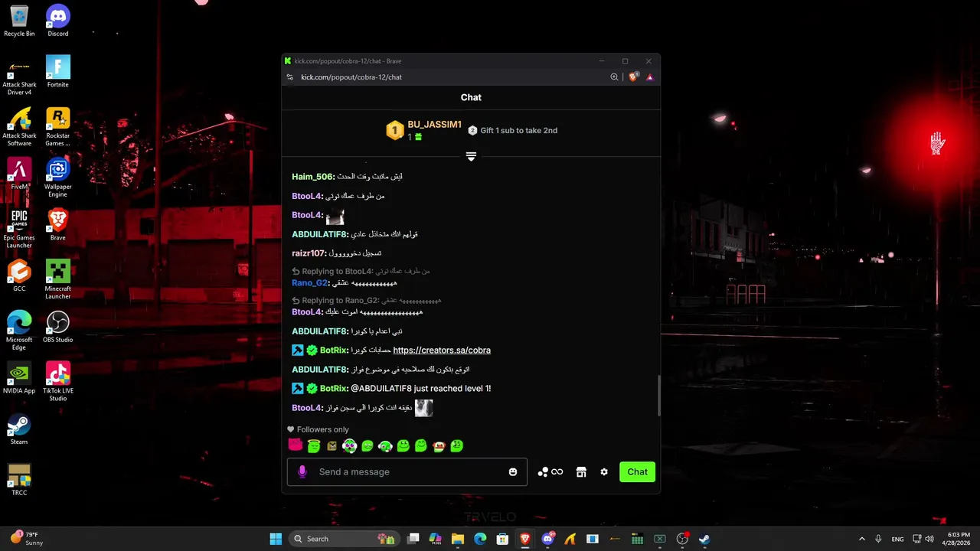The width and height of the screenshot is (980, 551).
Task: Open Task View on taskbar
Action: (413, 539)
